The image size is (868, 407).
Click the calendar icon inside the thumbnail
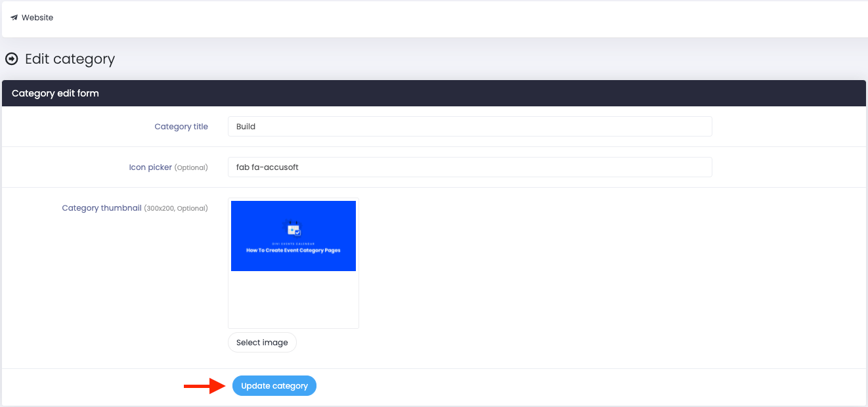tap(292, 228)
